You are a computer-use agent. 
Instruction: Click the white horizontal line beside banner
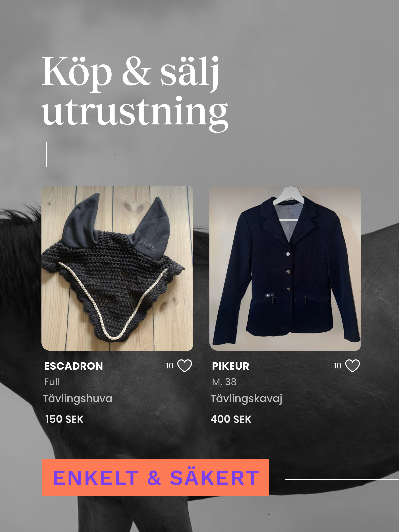[x=342, y=480]
